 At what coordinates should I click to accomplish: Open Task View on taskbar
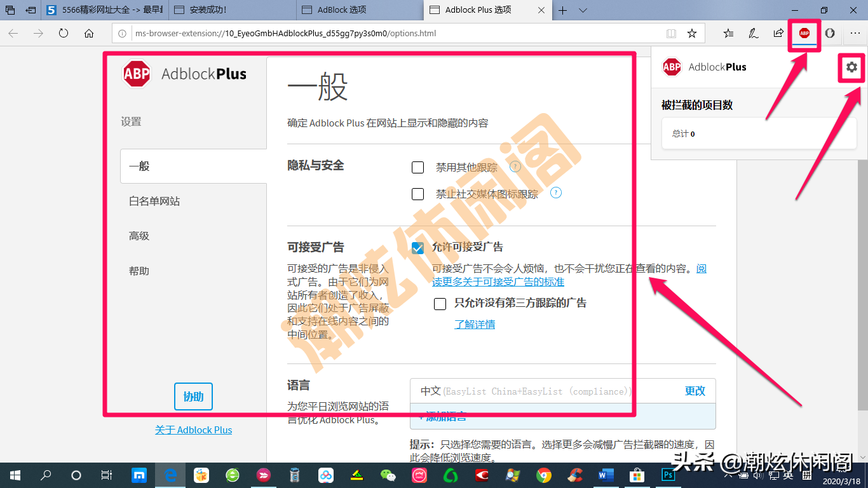[107, 475]
